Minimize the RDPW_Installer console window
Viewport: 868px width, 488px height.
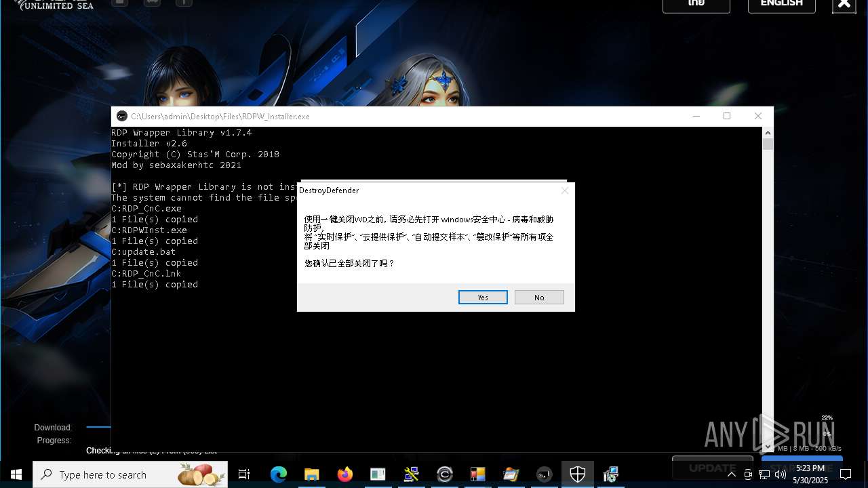tap(696, 116)
